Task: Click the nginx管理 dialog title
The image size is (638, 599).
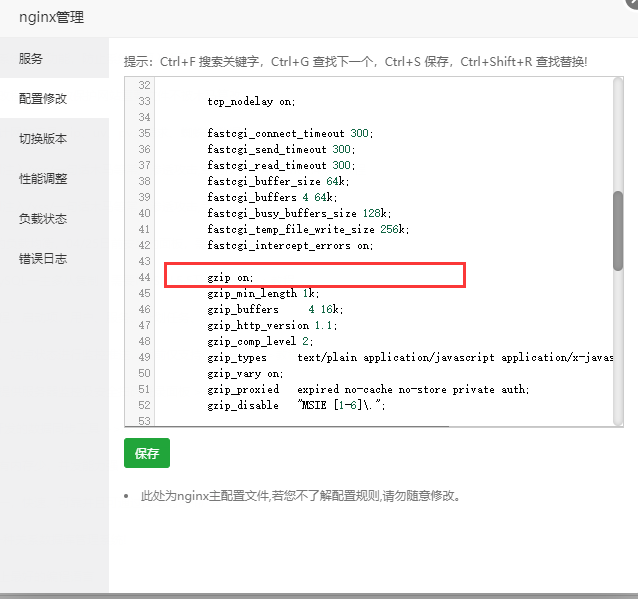Action: click(x=52, y=17)
